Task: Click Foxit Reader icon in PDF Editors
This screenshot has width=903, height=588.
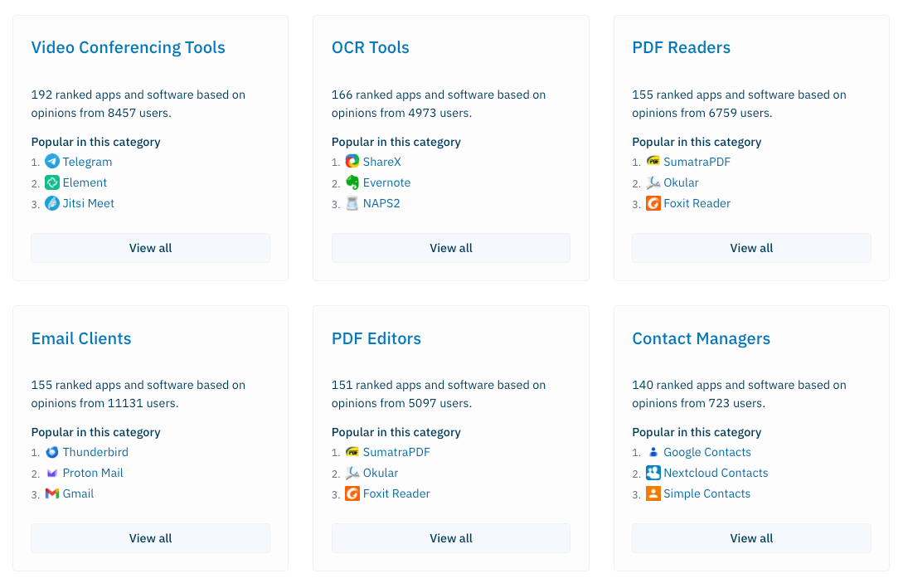Action: point(352,493)
